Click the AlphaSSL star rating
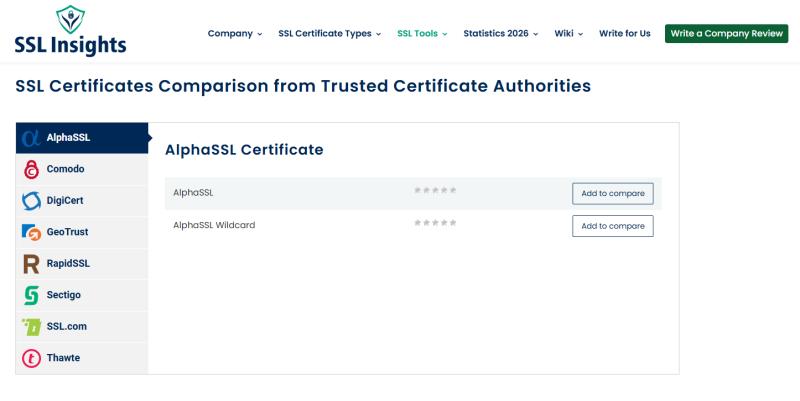 (x=435, y=190)
